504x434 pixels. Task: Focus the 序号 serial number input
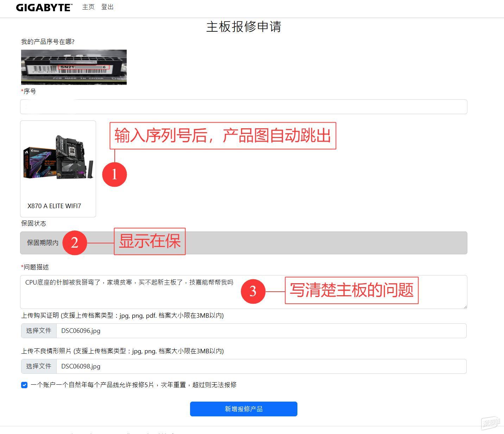(244, 107)
